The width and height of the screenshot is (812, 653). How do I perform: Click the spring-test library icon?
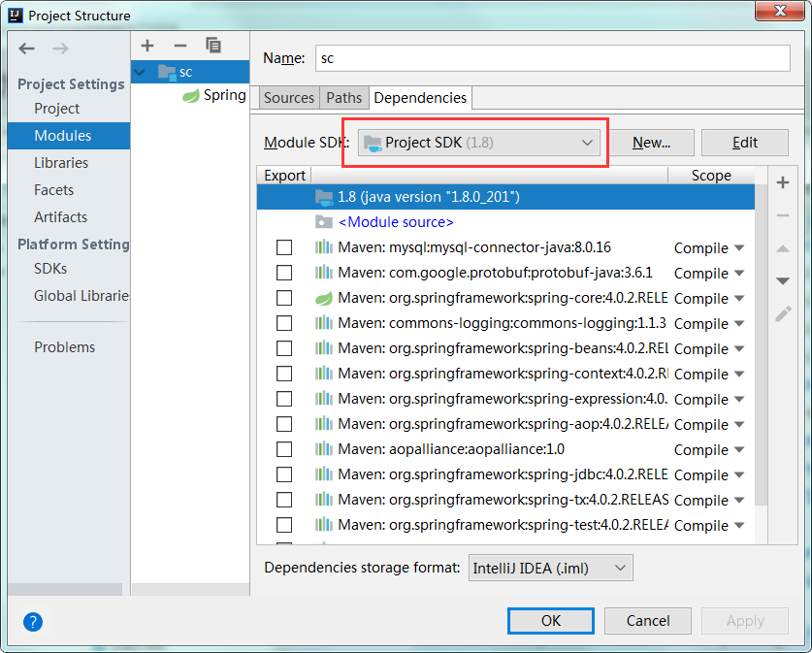[x=324, y=525]
